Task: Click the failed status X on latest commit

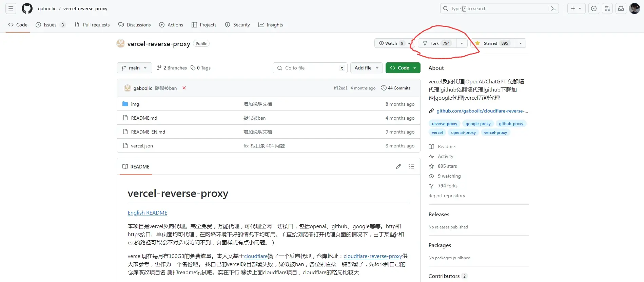Action: tap(184, 88)
